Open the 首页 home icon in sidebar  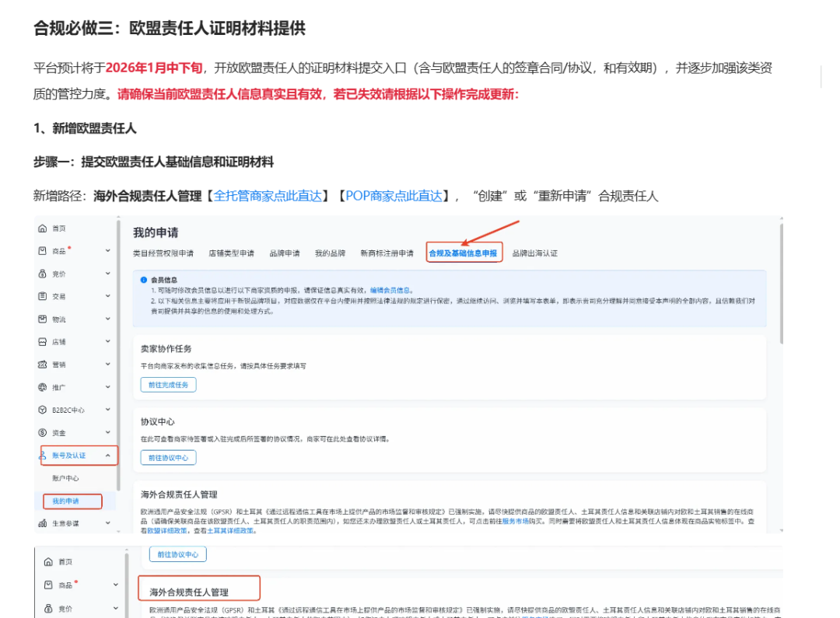(43, 228)
